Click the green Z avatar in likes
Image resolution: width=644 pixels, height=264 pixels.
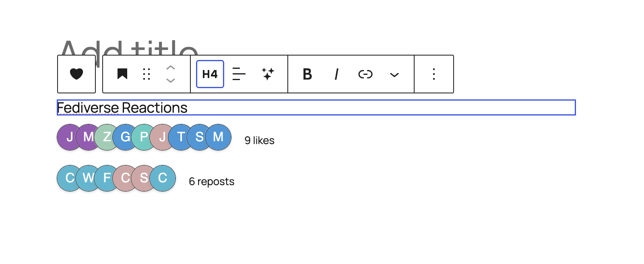[107, 137]
